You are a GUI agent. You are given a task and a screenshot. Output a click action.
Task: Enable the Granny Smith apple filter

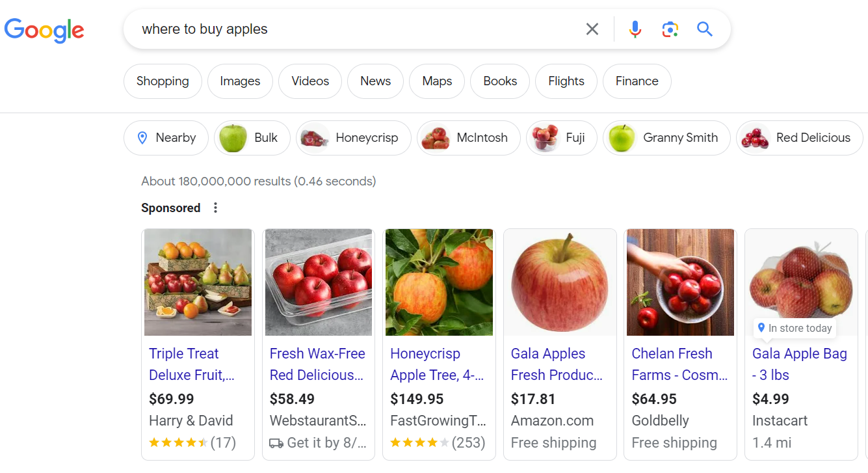(666, 137)
